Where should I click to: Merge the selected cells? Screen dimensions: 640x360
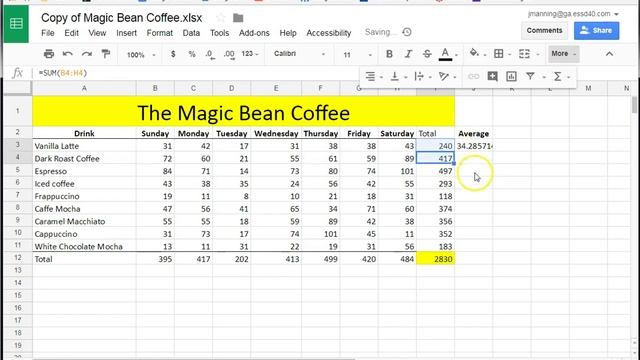[x=524, y=53]
